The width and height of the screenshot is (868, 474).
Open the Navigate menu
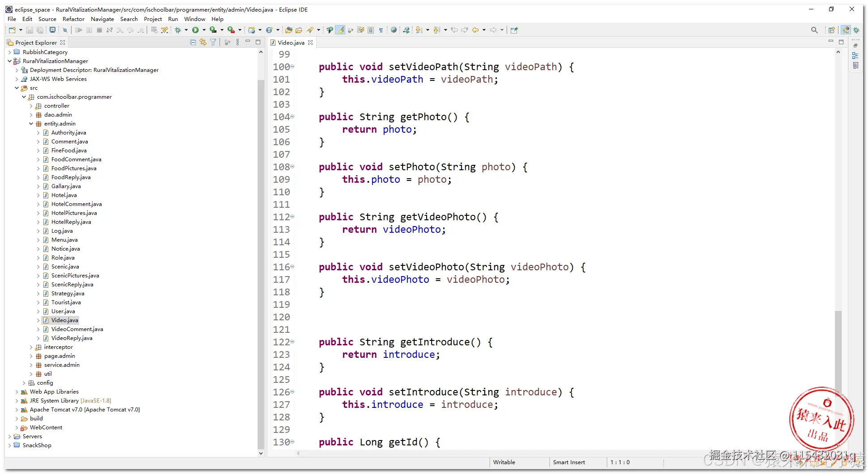click(x=102, y=19)
